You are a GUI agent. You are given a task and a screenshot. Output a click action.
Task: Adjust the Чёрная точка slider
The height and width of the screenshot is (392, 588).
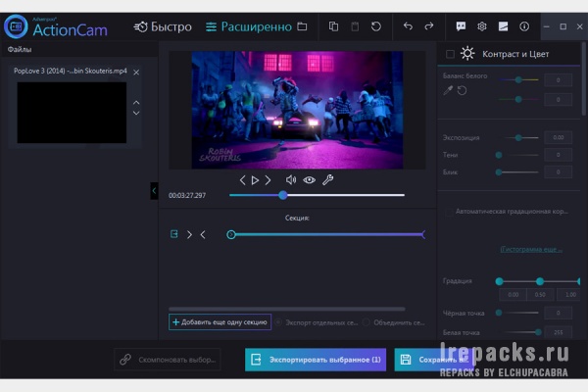[518, 313]
